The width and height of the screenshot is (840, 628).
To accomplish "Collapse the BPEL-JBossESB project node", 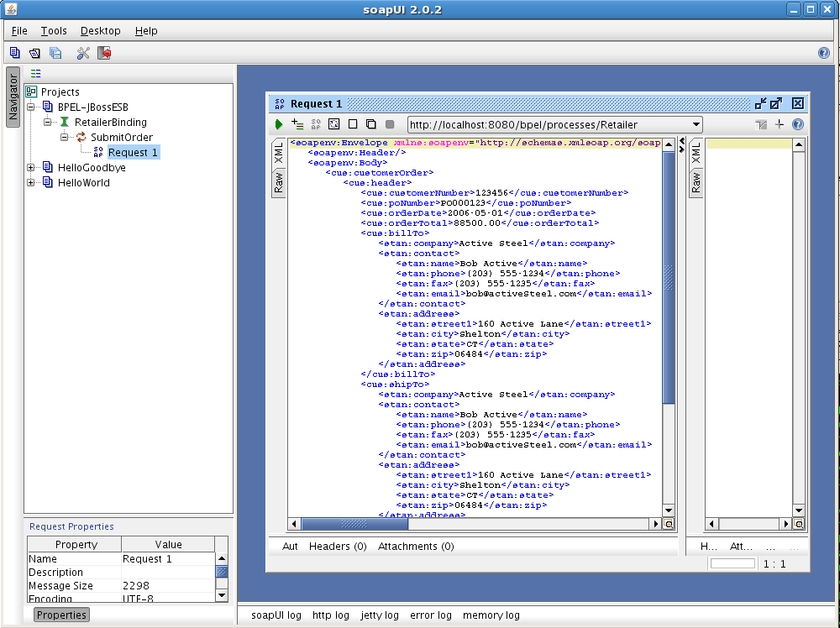I will tap(31, 107).
